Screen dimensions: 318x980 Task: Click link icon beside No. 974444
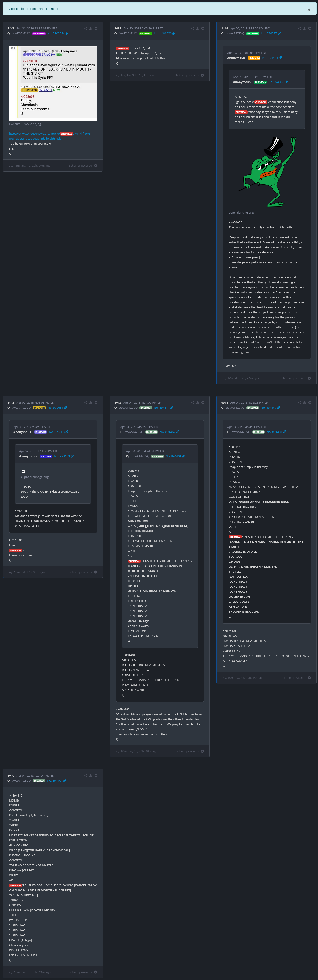tap(280, 58)
